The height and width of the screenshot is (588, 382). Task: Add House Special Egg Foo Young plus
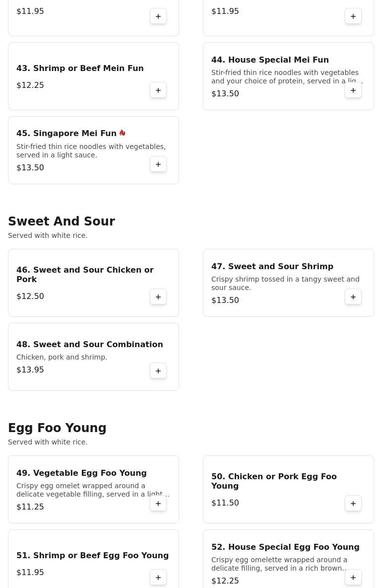353,578
